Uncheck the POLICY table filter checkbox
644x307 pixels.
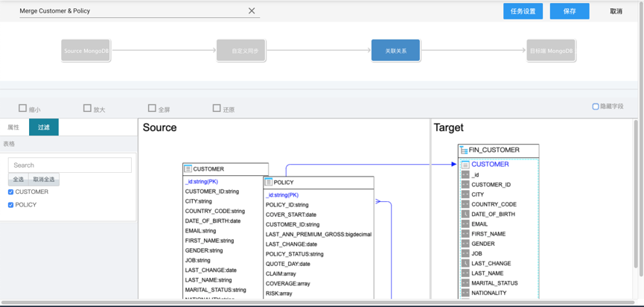pos(10,205)
